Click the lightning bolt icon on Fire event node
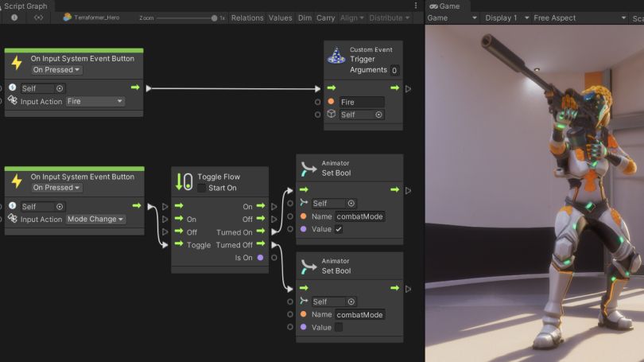644x362 pixels. [x=17, y=63]
